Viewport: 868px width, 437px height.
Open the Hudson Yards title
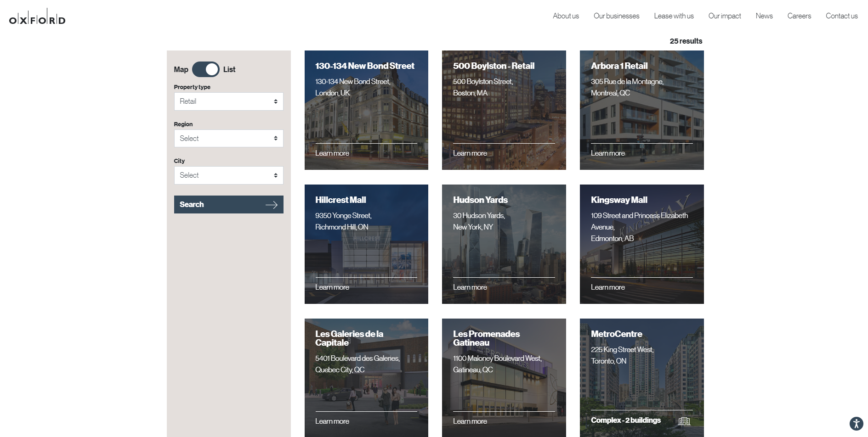pos(480,200)
